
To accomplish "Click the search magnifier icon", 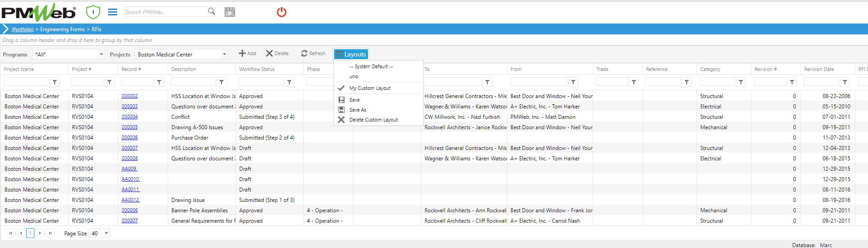I will tap(211, 11).
